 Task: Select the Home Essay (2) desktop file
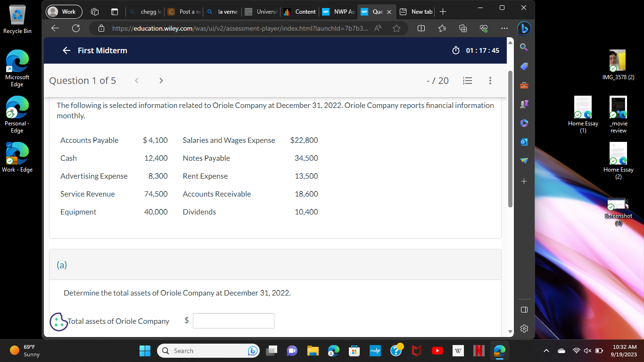coord(618,161)
